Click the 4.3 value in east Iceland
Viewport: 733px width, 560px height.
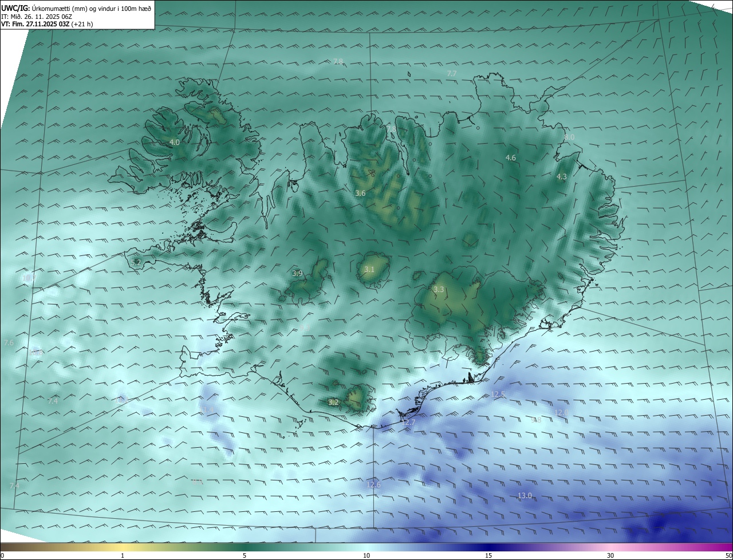point(562,177)
